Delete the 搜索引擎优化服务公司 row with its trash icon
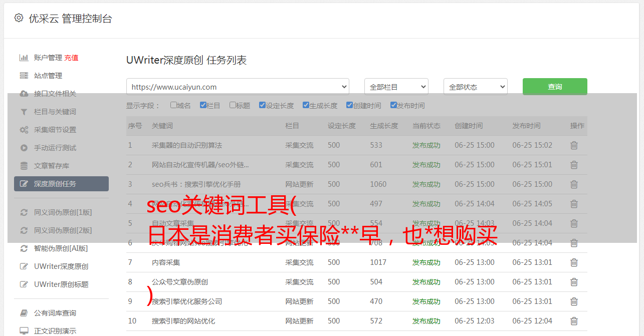The width and height of the screenshot is (644, 336). coord(574,301)
